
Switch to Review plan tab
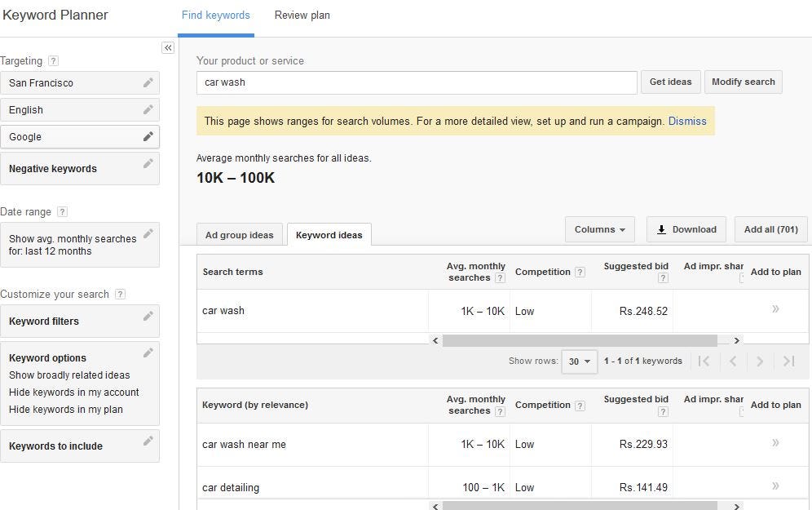(x=302, y=16)
